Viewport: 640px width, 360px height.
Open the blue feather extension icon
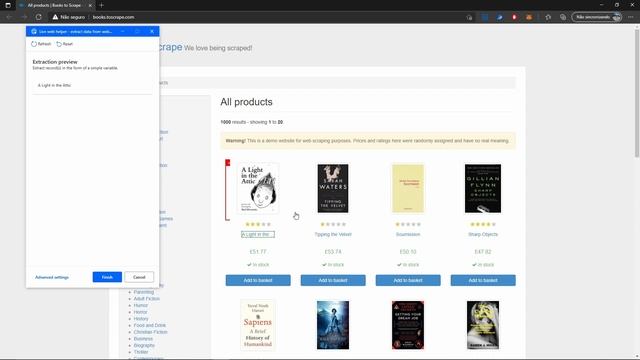(499, 17)
